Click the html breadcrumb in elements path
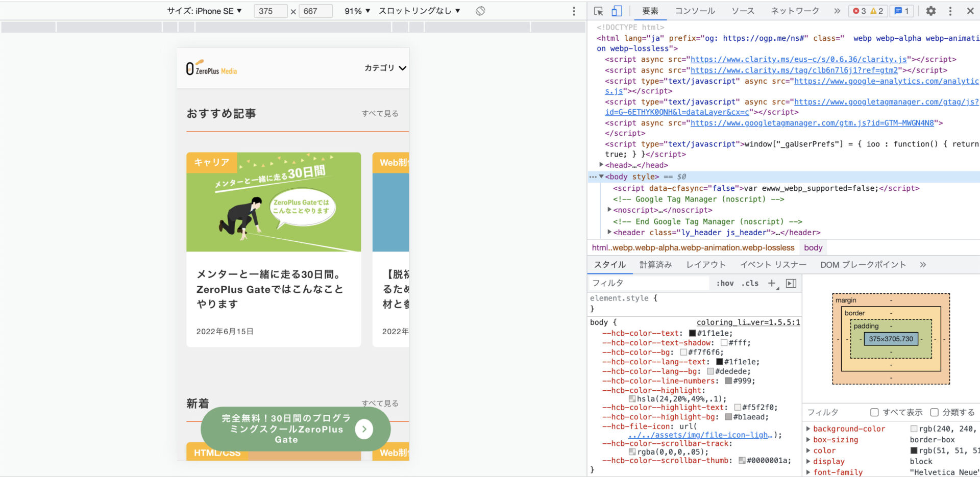Image resolution: width=980 pixels, height=477 pixels. [693, 247]
